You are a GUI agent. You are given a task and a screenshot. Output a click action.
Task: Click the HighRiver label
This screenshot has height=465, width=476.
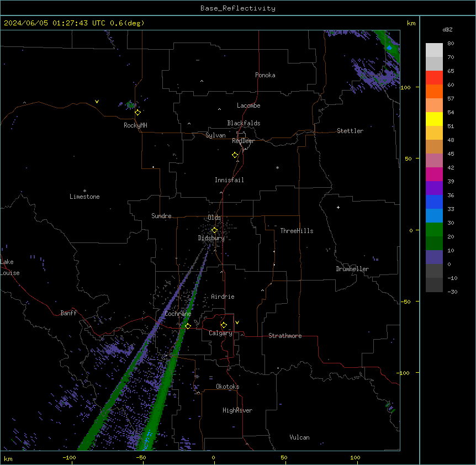tap(237, 410)
